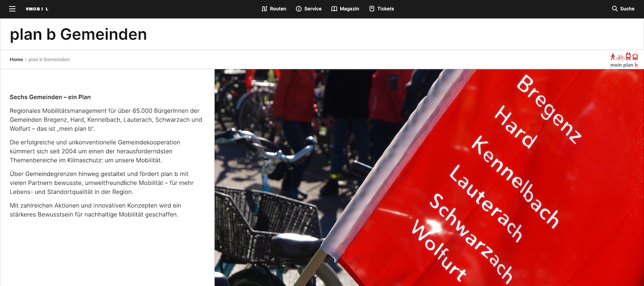This screenshot has width=644, height=286.
Task: Click the Sechs Gemeinden – ein Plan subheading
Action: tap(50, 97)
